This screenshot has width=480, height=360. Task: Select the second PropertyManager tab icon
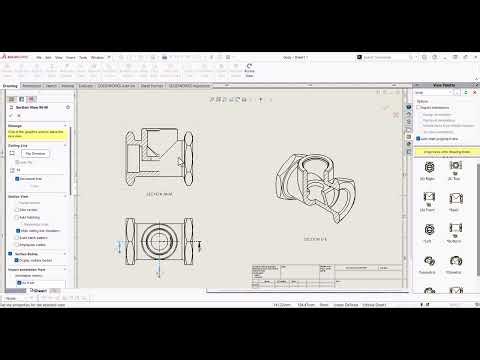pyautogui.click(x=22, y=99)
